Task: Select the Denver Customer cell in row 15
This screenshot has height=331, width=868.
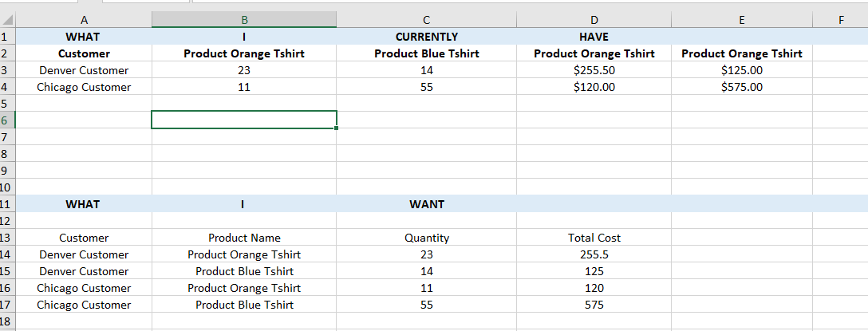Action: (x=84, y=271)
